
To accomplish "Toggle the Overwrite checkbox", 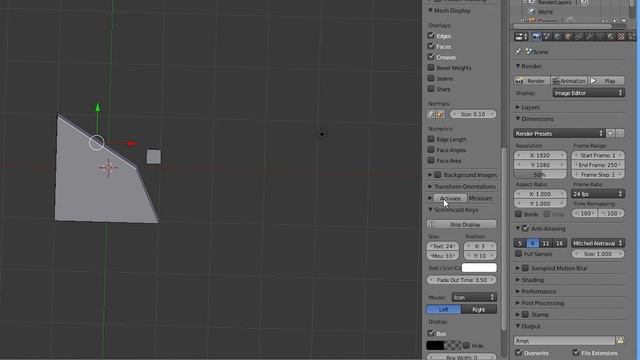I will tap(518, 352).
